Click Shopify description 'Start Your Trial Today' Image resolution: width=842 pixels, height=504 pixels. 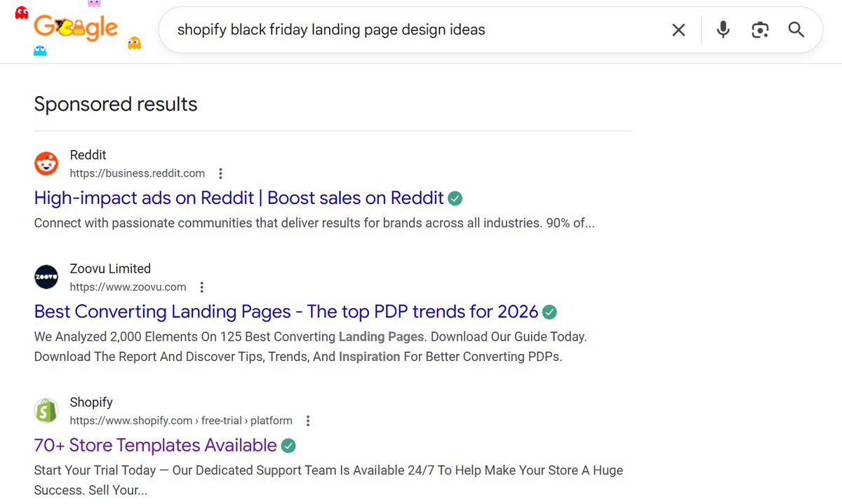coord(328,480)
